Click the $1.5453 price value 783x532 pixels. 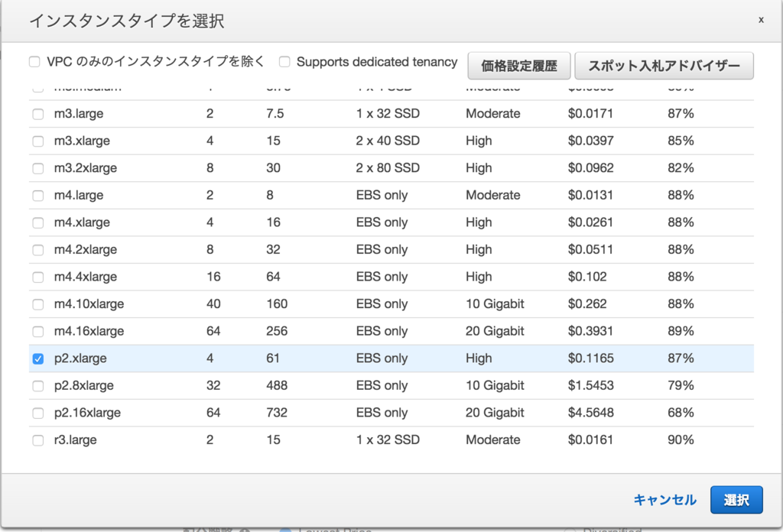(x=591, y=385)
